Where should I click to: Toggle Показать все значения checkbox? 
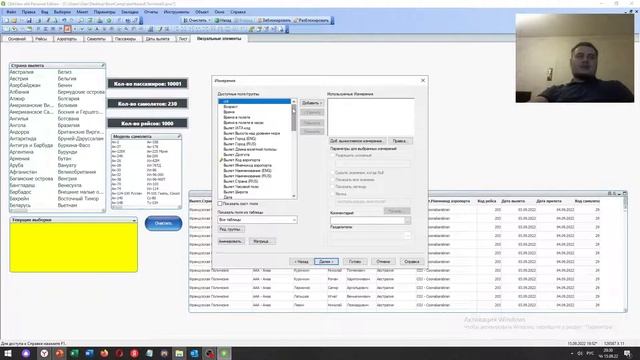(x=333, y=180)
